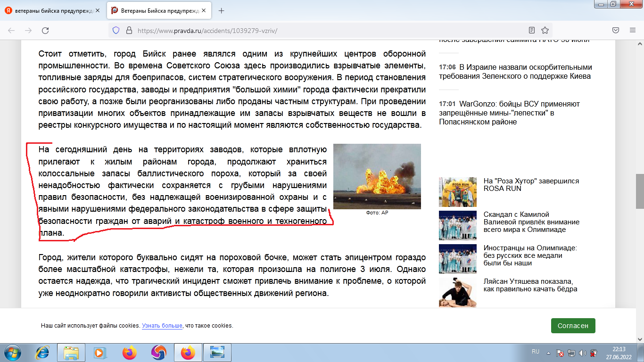Toggle reader view in address bar
The width and height of the screenshot is (644, 362).
click(x=532, y=31)
